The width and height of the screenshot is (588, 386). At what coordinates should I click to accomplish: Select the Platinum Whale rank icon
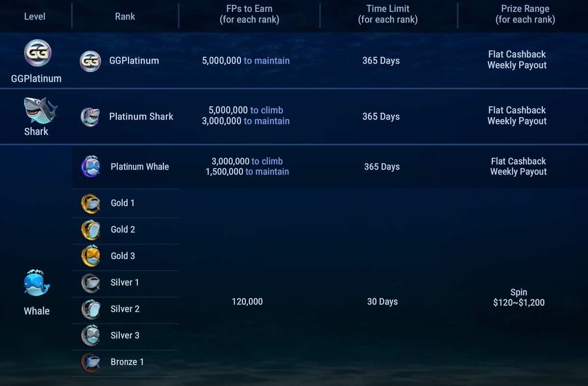(91, 167)
